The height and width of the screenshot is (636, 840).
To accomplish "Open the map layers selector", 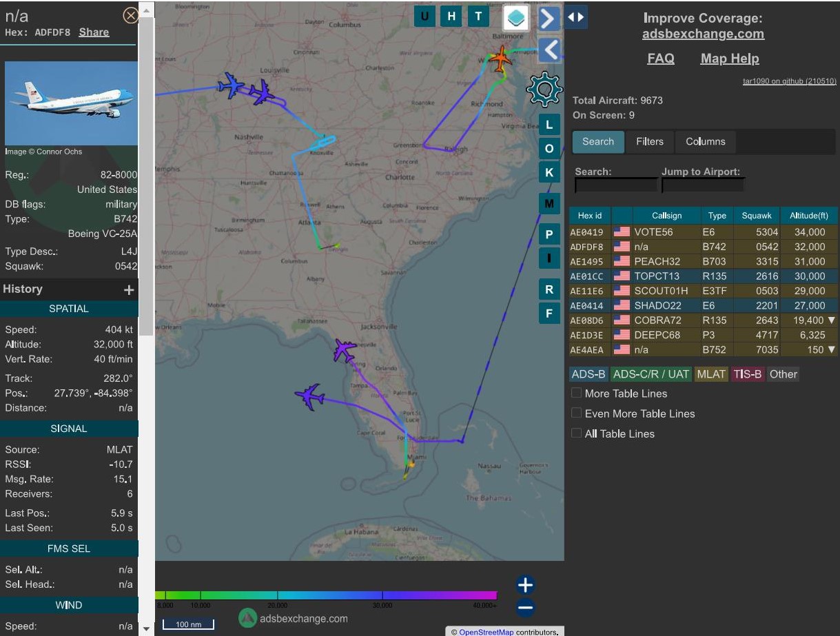I will (515, 18).
